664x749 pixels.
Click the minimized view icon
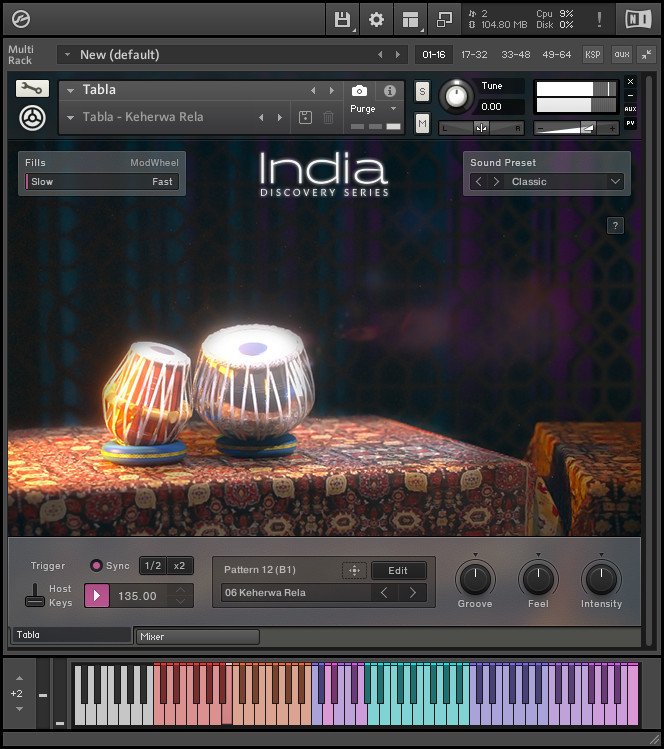tap(444, 20)
